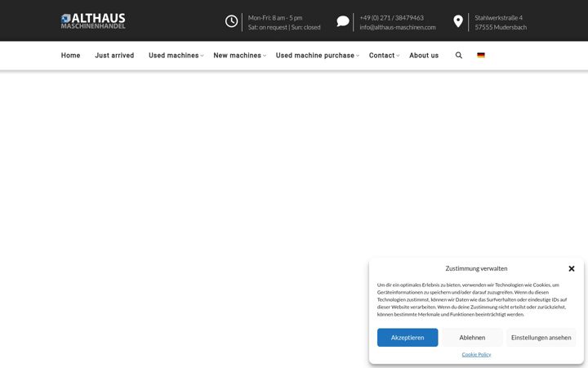Expand the Used machines menu
This screenshot has width=588, height=368.
click(x=176, y=56)
